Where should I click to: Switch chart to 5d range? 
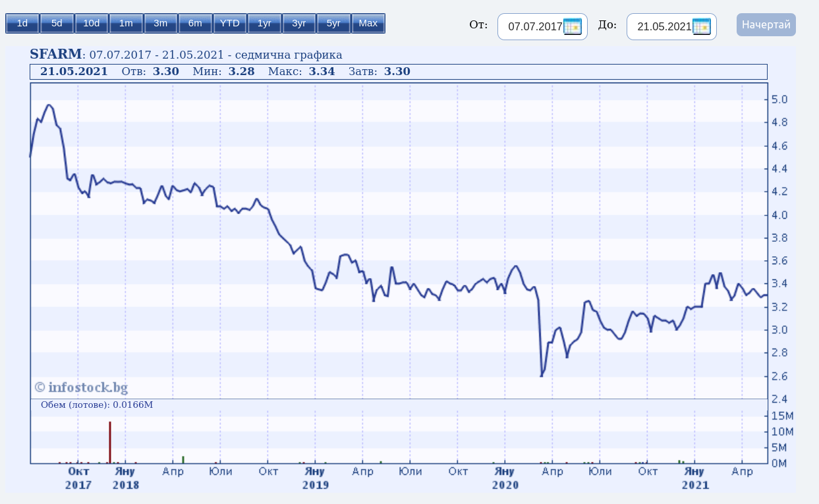pyautogui.click(x=57, y=24)
